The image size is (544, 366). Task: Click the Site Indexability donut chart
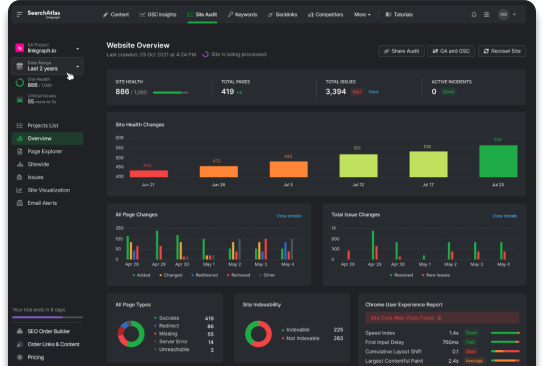point(258,334)
